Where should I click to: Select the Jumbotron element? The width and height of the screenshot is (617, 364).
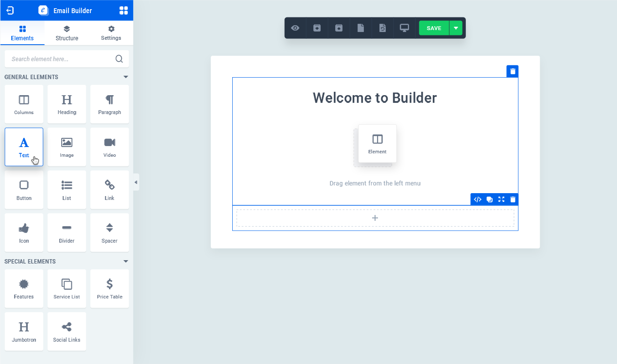tap(23, 331)
